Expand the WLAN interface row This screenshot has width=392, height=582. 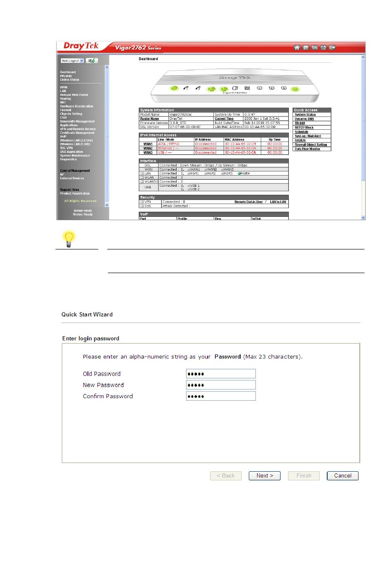click(142, 178)
